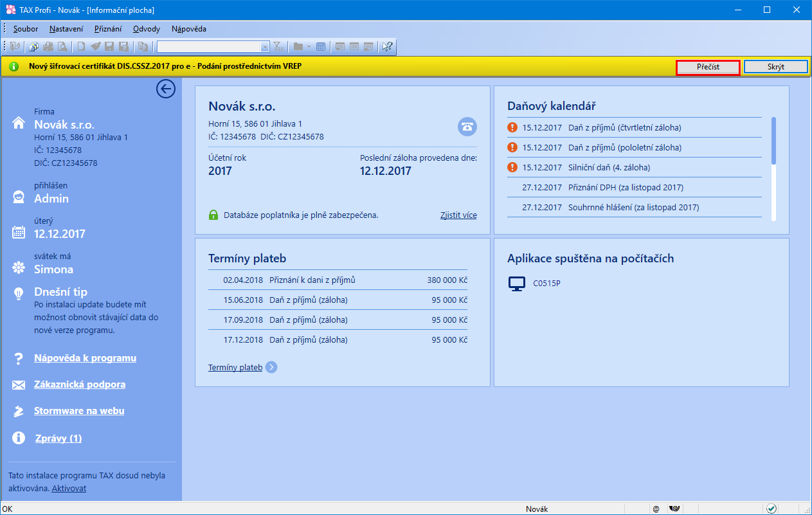Click the folder toolbar icon
Viewport: 812px width, 515px height.
tap(298, 46)
